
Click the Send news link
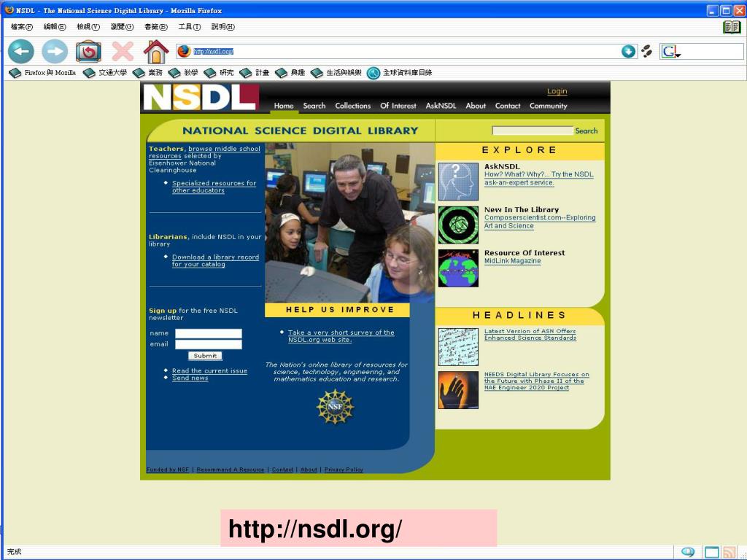point(190,378)
